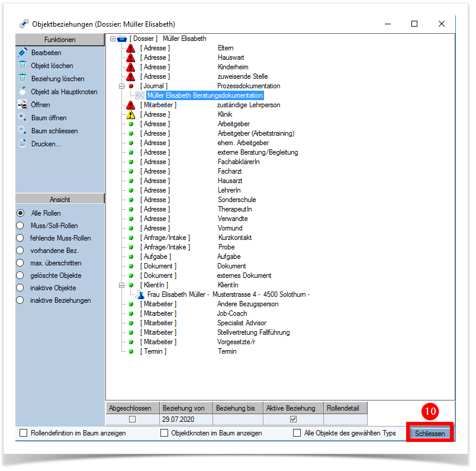Select the Anfrage/Intake Probe row
The width and height of the screenshot is (476, 471).
[x=187, y=247]
